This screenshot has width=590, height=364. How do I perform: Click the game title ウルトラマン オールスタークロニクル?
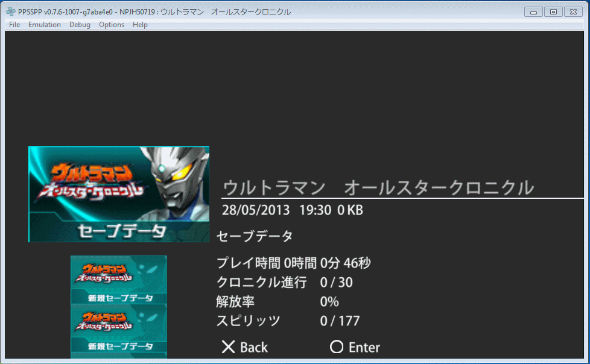pyautogui.click(x=378, y=187)
